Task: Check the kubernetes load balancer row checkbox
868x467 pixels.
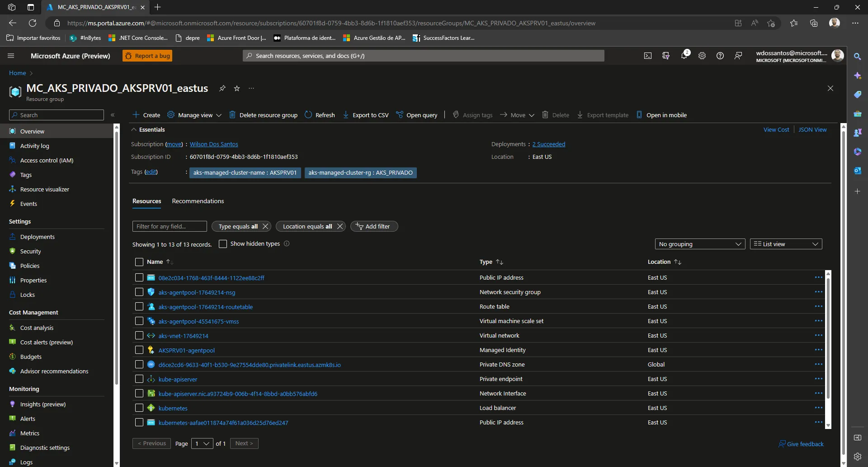Action: (139, 408)
